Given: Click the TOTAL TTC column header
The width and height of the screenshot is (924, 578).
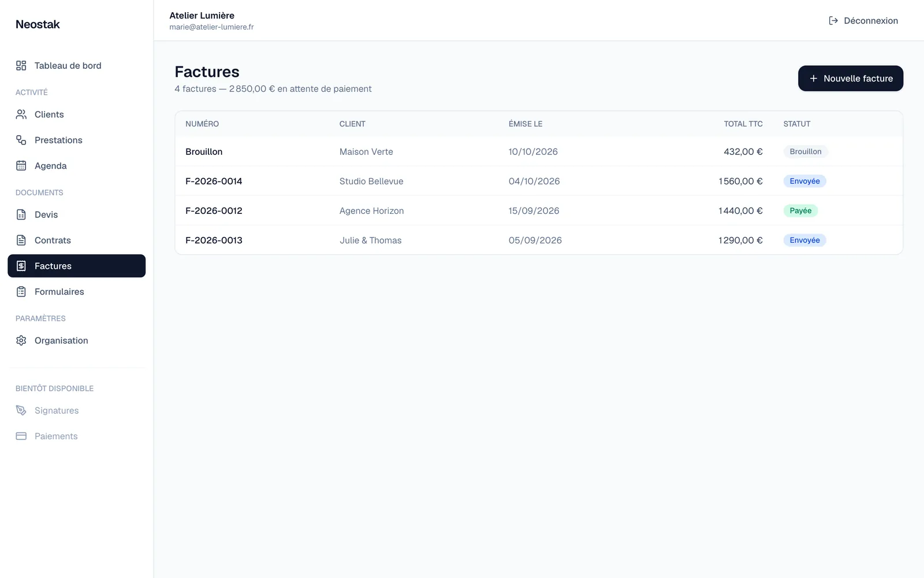Looking at the screenshot, I should coord(743,124).
